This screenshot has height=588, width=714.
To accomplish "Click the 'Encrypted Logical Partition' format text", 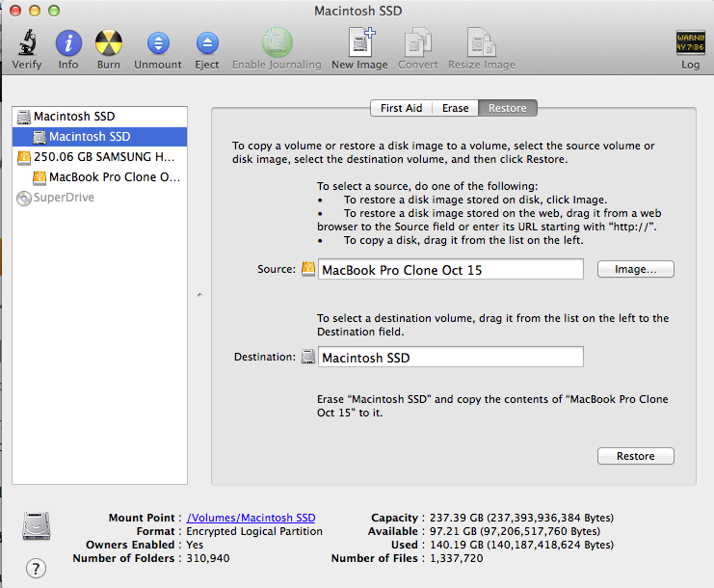I will click(x=254, y=531).
